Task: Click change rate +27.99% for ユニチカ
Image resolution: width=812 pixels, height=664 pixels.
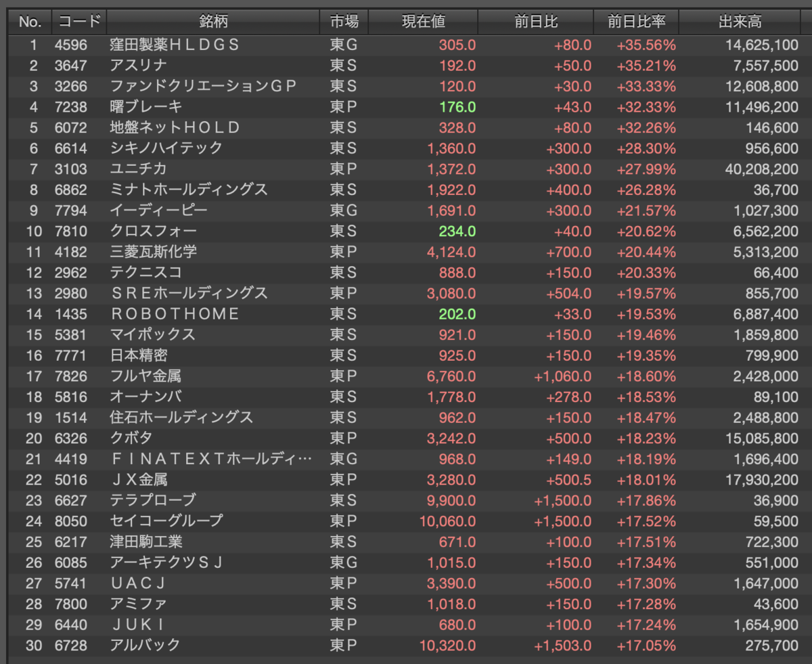Action: coord(646,169)
